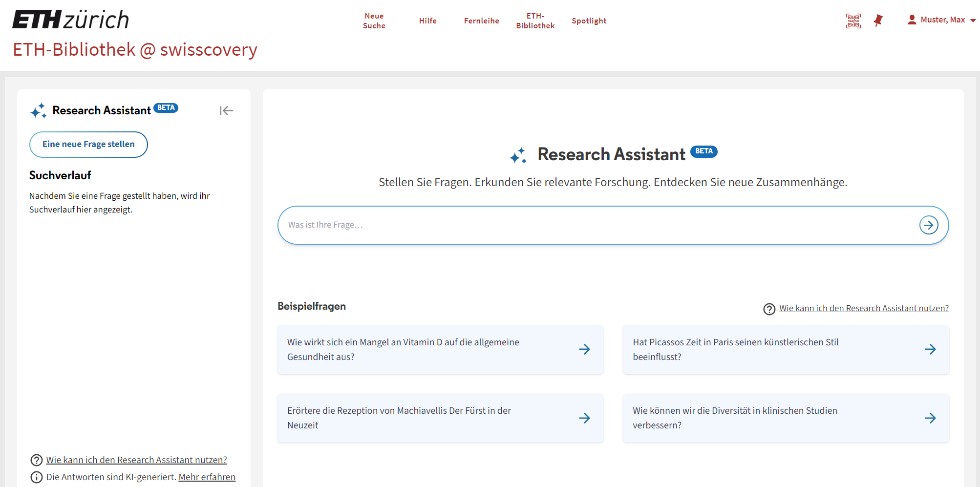Click question-mark icon at sidebar bottom

pyautogui.click(x=37, y=460)
